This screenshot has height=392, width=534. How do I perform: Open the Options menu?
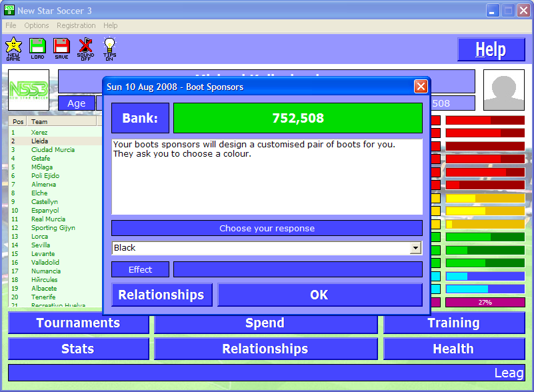tap(37, 25)
